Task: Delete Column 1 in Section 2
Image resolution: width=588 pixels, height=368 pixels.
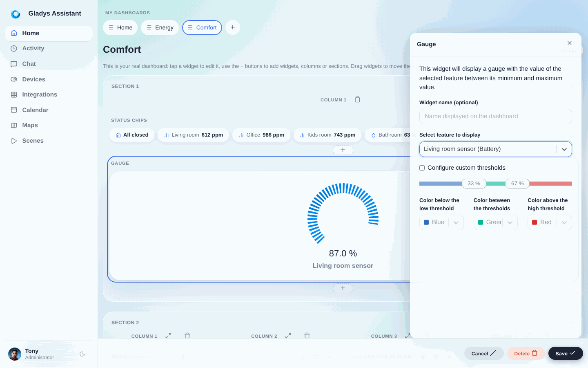Action: coord(187,336)
